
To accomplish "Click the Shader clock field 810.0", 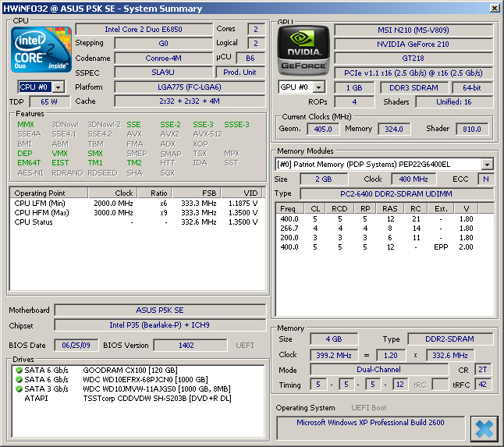I will 472,129.
